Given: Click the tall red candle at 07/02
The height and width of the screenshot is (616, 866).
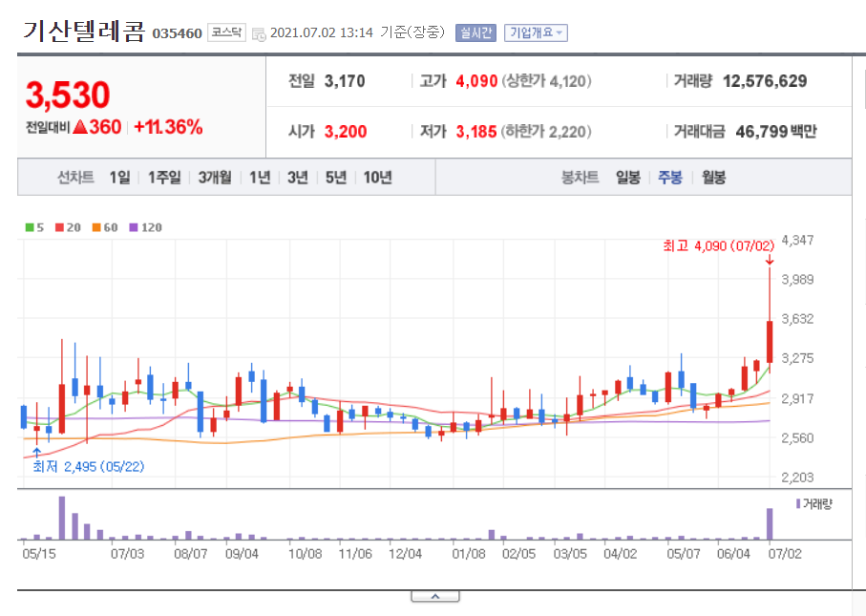Looking at the screenshot, I should coord(770,342).
